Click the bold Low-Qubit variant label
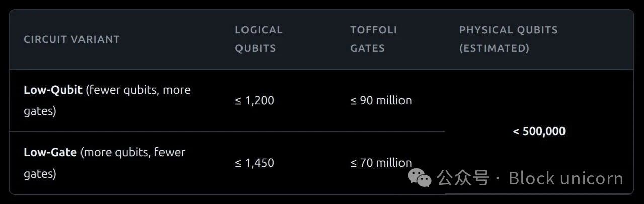Screen dimensions: 644x204 (x=53, y=90)
